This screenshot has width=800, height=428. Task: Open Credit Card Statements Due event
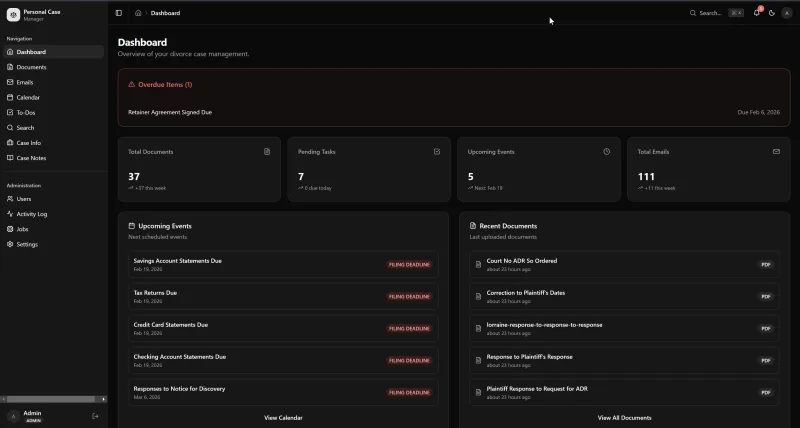tap(283, 329)
